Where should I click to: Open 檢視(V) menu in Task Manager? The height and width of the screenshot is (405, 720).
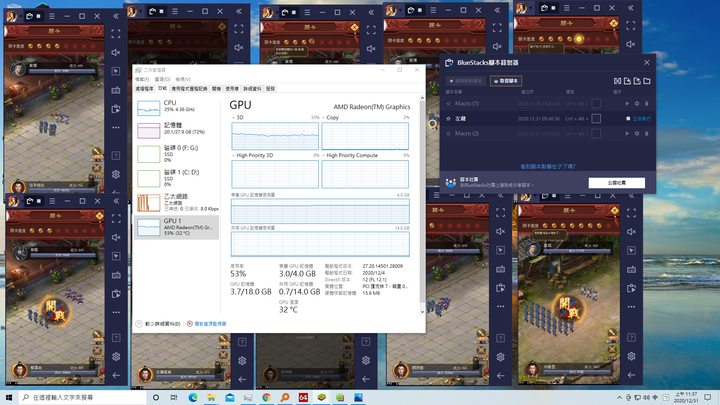[183, 79]
